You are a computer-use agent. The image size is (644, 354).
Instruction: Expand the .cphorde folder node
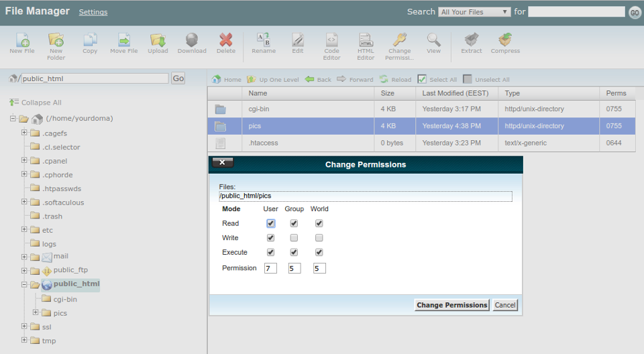(24, 174)
